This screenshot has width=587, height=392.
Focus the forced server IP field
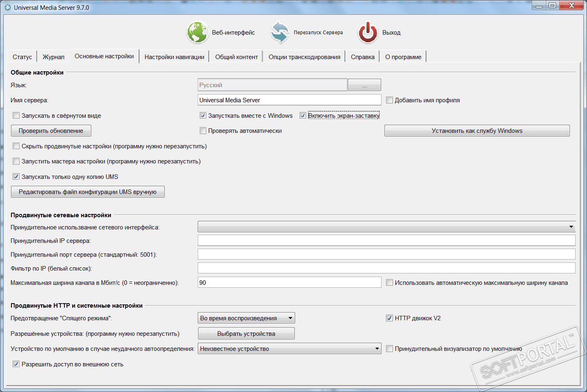pos(386,241)
